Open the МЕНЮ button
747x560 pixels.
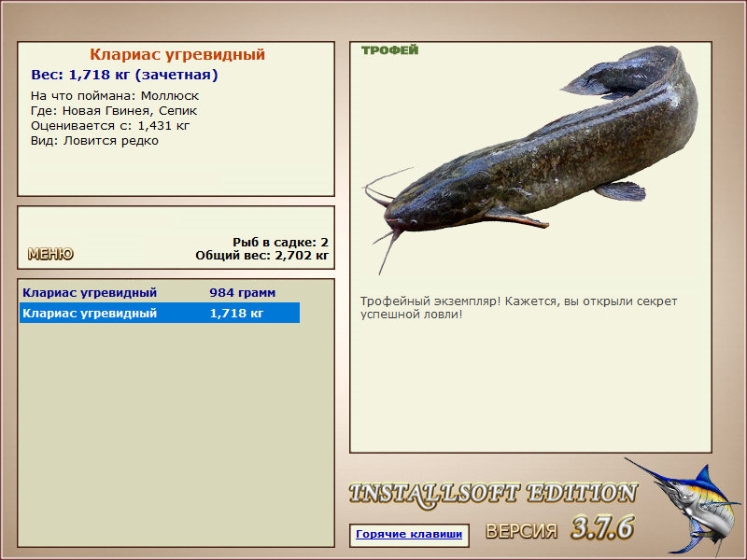tap(50, 254)
